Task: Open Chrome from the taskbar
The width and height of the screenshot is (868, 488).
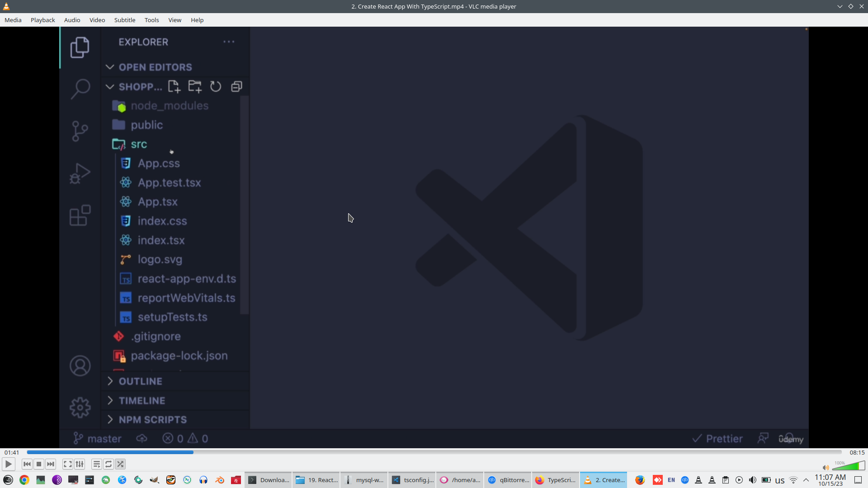Action: 24,480
